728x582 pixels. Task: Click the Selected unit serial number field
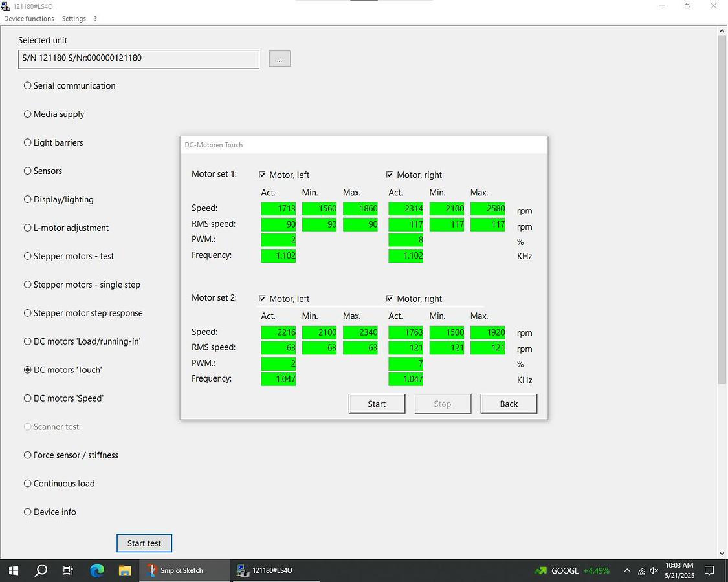tap(138, 59)
